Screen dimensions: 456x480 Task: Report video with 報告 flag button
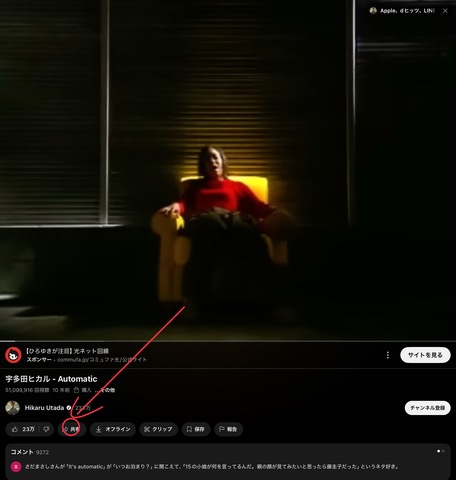pyautogui.click(x=228, y=429)
